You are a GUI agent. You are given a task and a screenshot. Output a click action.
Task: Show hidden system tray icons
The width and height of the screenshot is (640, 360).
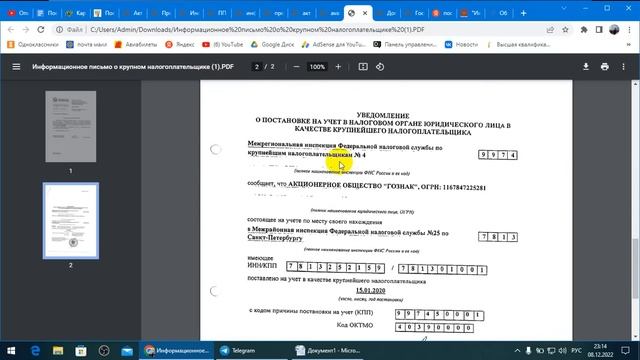click(517, 351)
